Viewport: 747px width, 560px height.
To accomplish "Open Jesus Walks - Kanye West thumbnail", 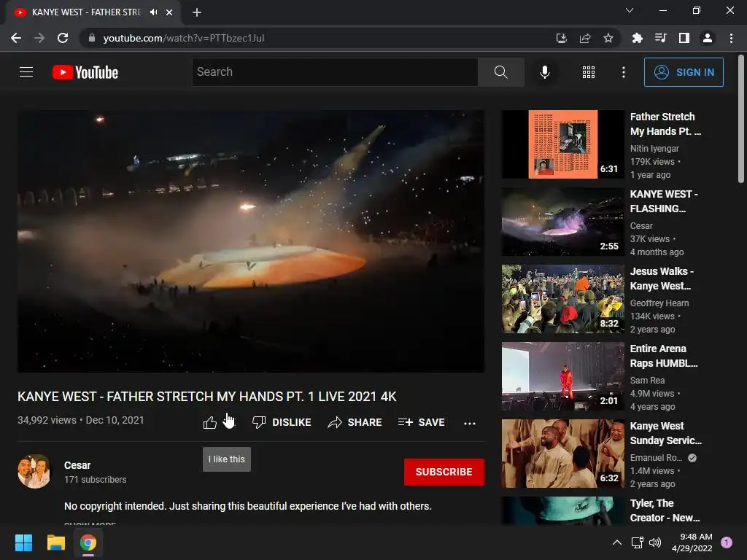I will (562, 298).
